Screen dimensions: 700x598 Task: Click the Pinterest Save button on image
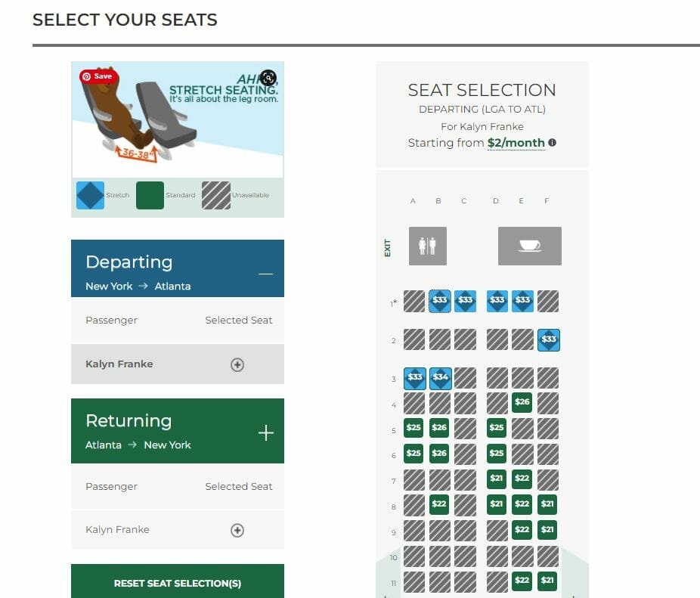click(99, 76)
